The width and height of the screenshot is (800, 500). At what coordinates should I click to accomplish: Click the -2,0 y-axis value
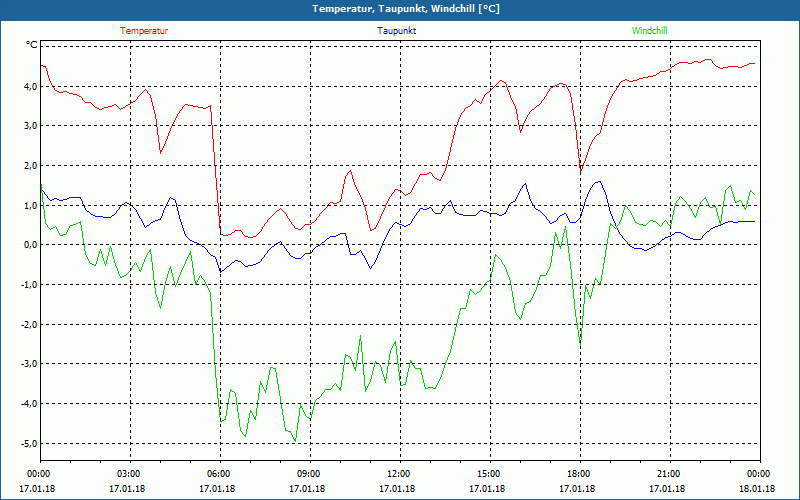(30, 324)
